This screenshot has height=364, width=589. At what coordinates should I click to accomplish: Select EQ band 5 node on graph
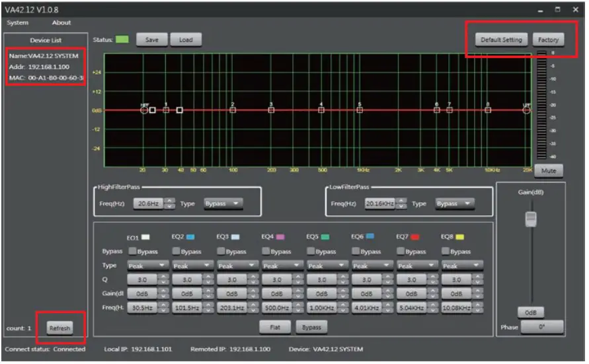(360, 110)
